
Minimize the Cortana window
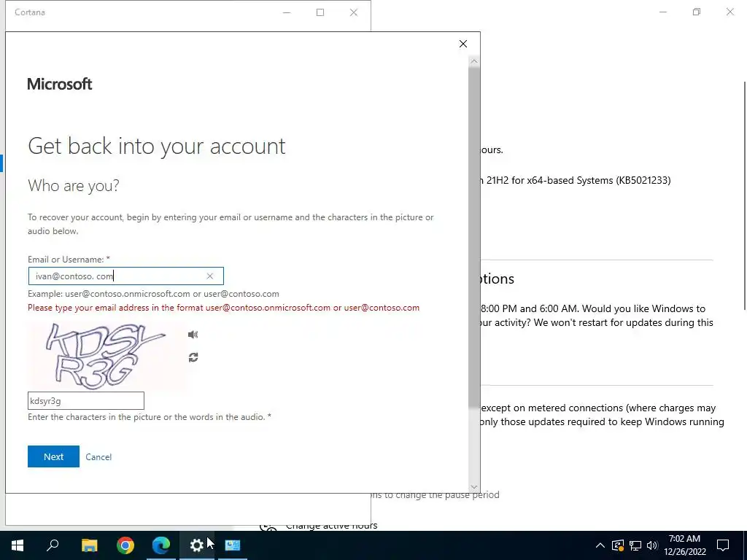(287, 12)
